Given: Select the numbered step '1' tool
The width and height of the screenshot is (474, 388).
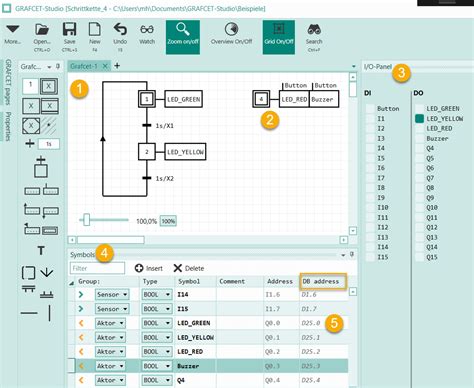Looking at the screenshot, I should [30, 86].
